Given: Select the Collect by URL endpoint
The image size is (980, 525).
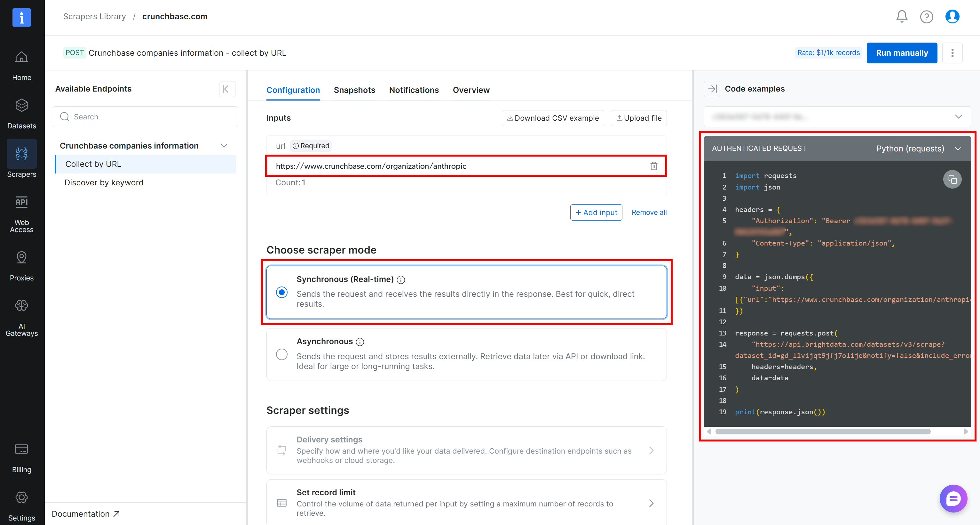Looking at the screenshot, I should (146, 164).
